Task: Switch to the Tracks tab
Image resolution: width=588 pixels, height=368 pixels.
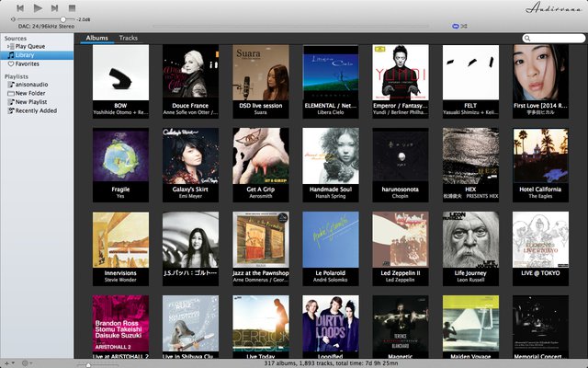Action: tap(129, 38)
